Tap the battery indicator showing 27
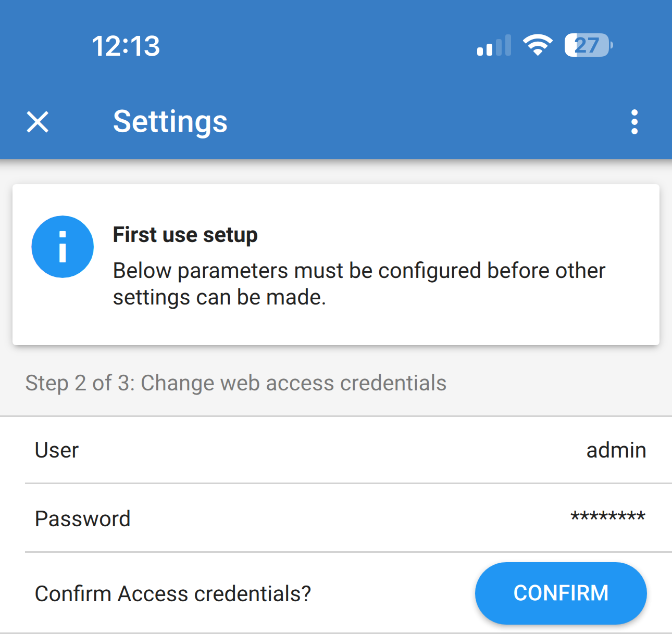 click(588, 45)
